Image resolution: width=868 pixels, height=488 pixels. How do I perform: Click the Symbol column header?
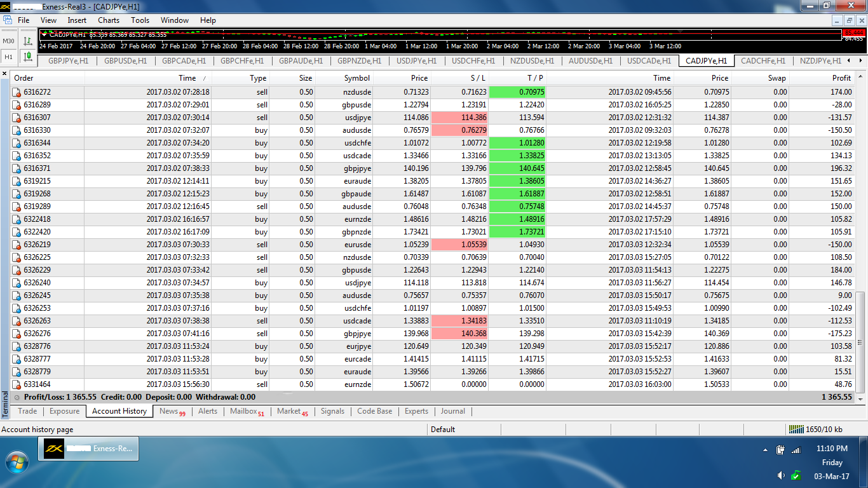tap(356, 78)
